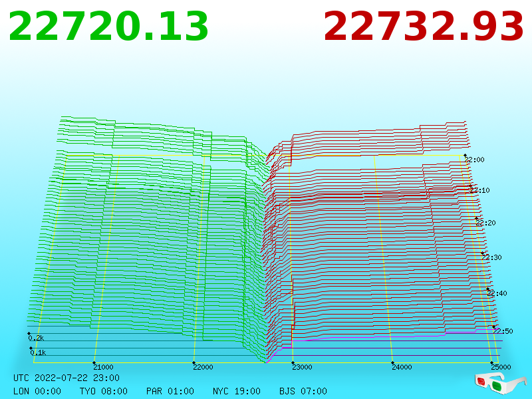Click the UTC 2022-07-22 23:00 timestamp

66,378
